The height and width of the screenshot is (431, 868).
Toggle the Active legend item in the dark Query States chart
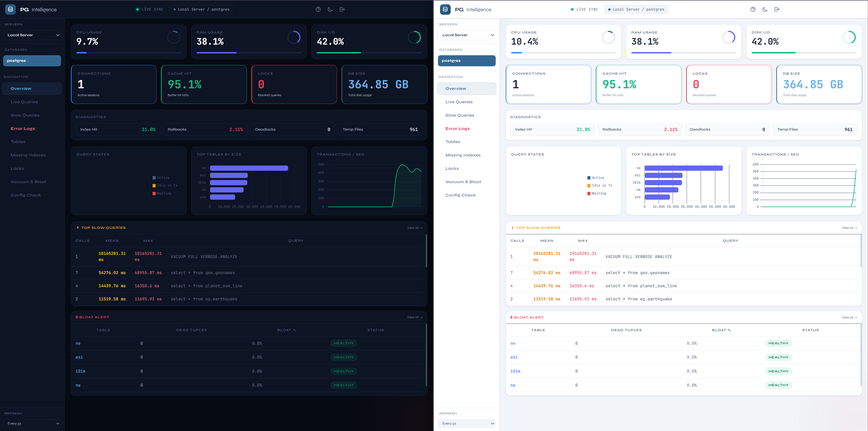tap(161, 178)
